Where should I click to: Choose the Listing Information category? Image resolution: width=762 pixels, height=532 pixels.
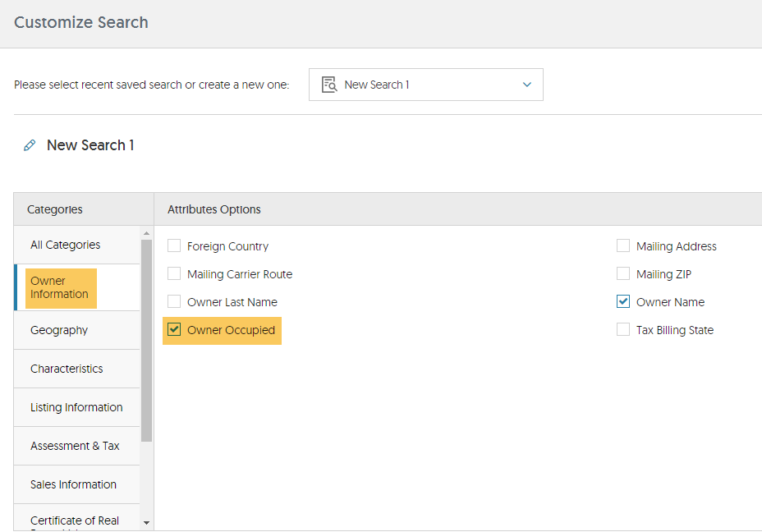(x=77, y=407)
